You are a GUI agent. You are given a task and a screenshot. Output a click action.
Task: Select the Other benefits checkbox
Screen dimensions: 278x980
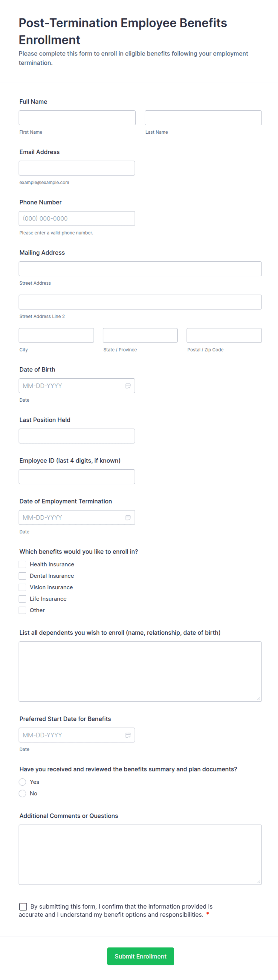[22, 610]
